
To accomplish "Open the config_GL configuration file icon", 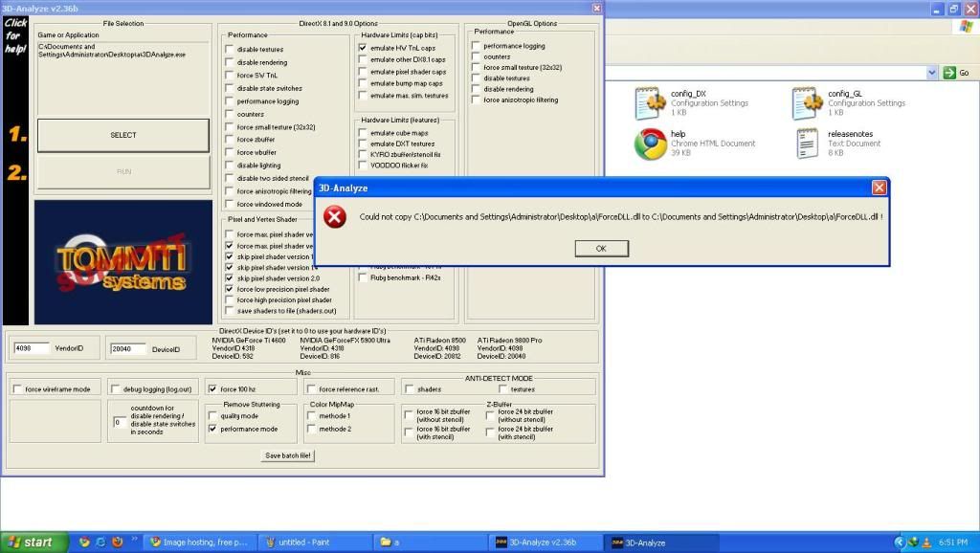I will [807, 103].
